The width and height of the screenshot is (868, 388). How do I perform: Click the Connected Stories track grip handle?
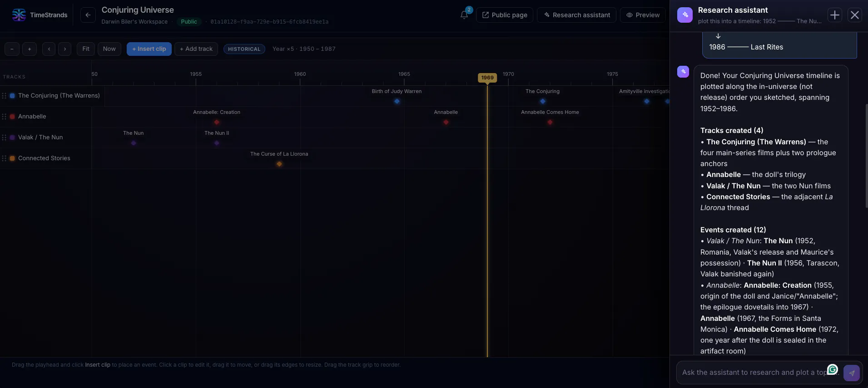4,158
